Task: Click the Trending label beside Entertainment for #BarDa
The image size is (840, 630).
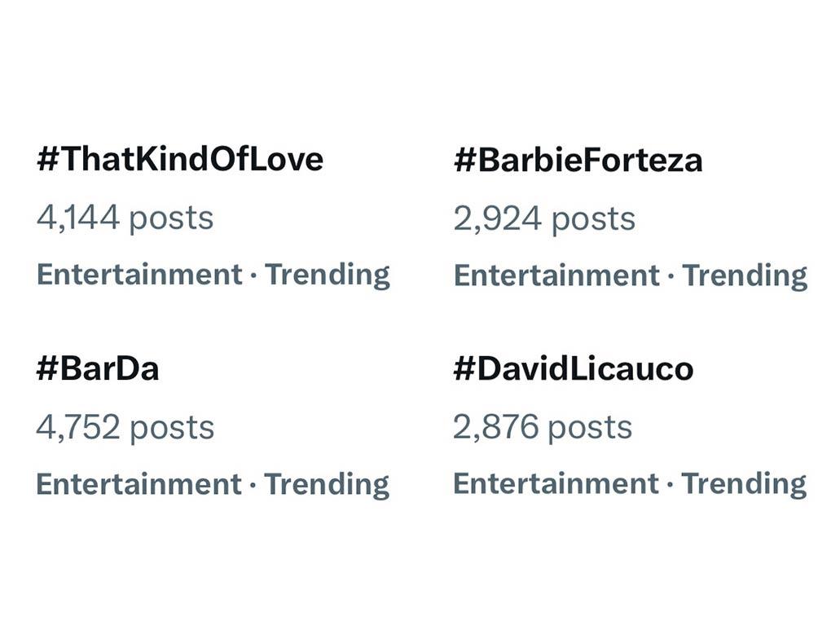Action: pyautogui.click(x=328, y=484)
